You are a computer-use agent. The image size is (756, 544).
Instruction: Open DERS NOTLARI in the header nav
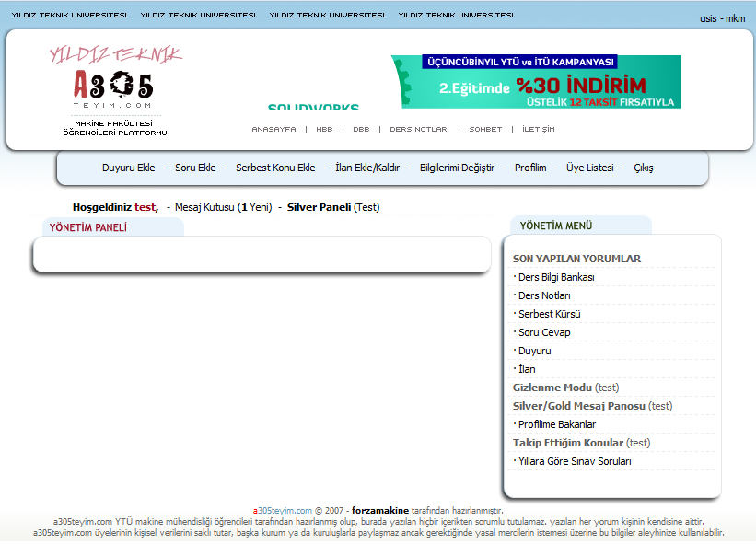point(419,129)
